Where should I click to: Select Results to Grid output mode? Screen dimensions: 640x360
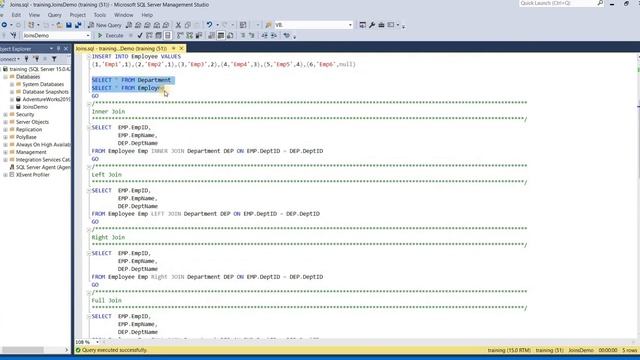(221, 36)
